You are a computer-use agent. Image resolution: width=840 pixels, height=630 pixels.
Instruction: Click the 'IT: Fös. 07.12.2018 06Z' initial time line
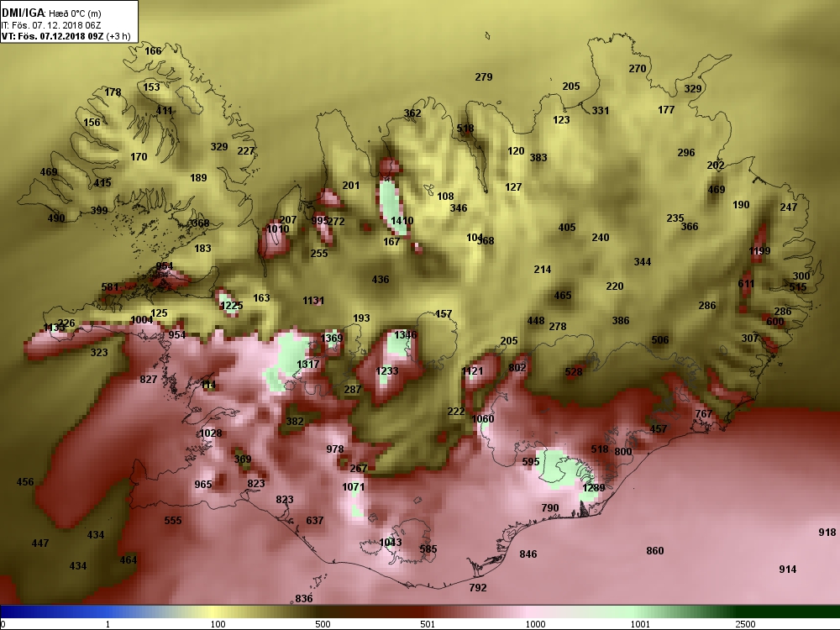[51, 25]
